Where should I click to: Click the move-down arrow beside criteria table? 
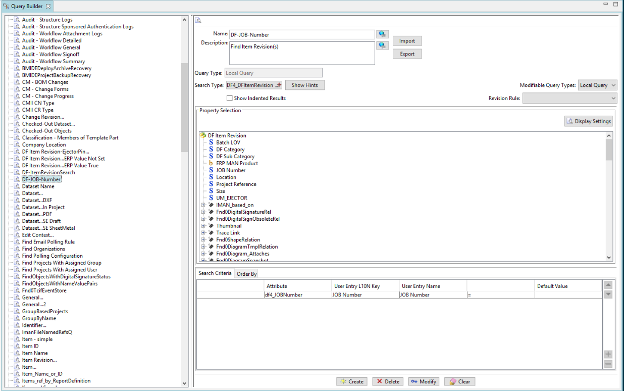click(608, 294)
